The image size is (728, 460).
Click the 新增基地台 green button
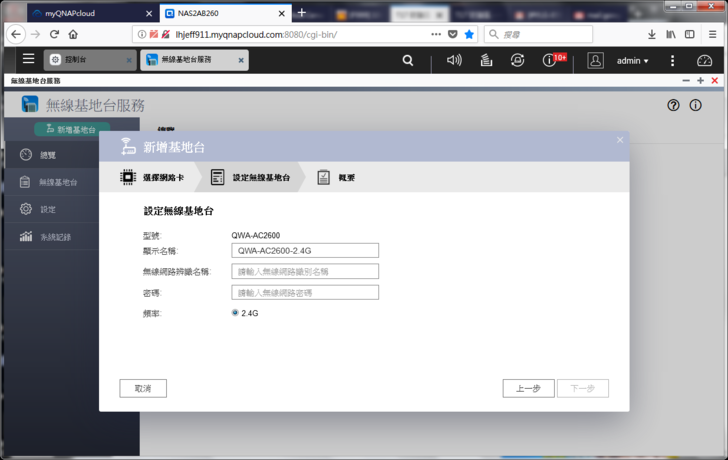click(x=72, y=130)
